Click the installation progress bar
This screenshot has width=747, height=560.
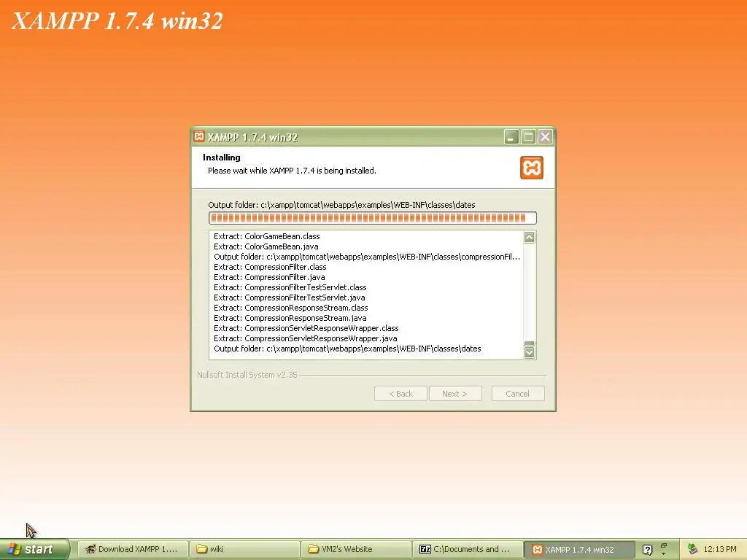pos(373,218)
